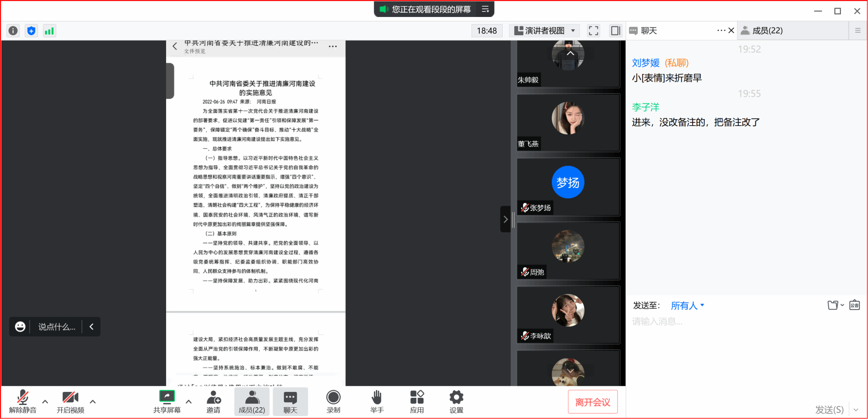The height and width of the screenshot is (419, 868).
Task: Click the 18:48 meeting timer
Action: click(487, 31)
